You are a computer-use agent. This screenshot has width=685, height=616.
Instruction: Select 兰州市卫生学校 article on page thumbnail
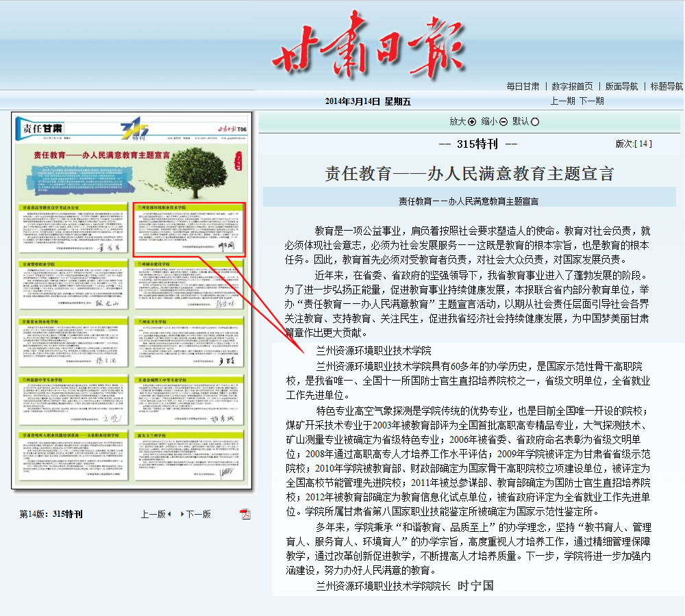[x=189, y=343]
